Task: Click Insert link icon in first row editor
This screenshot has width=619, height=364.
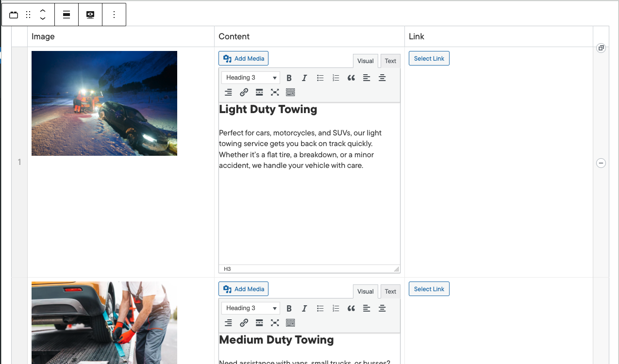Action: [244, 92]
